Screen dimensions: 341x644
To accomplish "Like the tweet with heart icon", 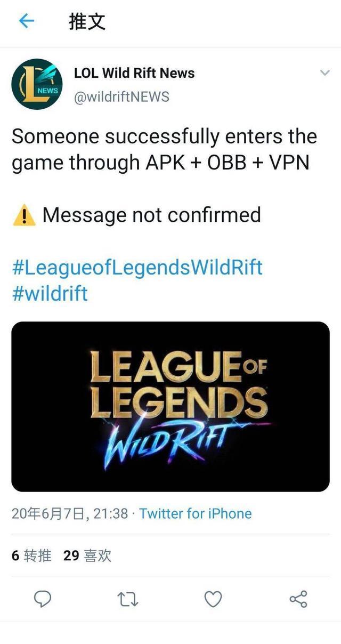I will [x=213, y=600].
